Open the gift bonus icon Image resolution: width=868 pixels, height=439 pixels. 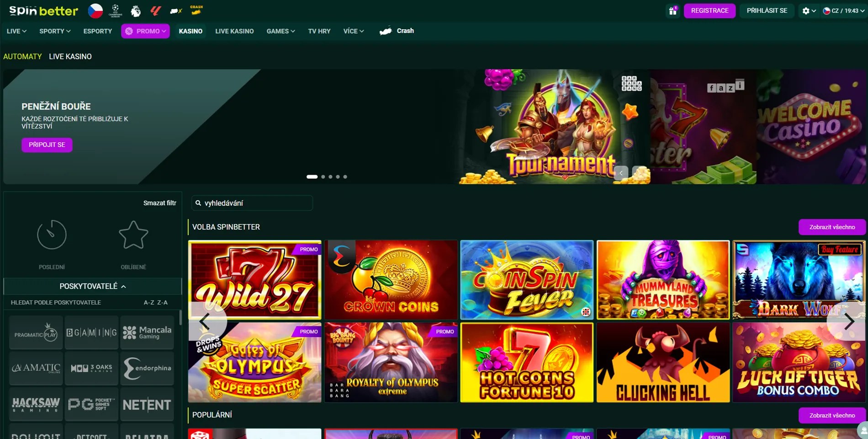click(673, 11)
